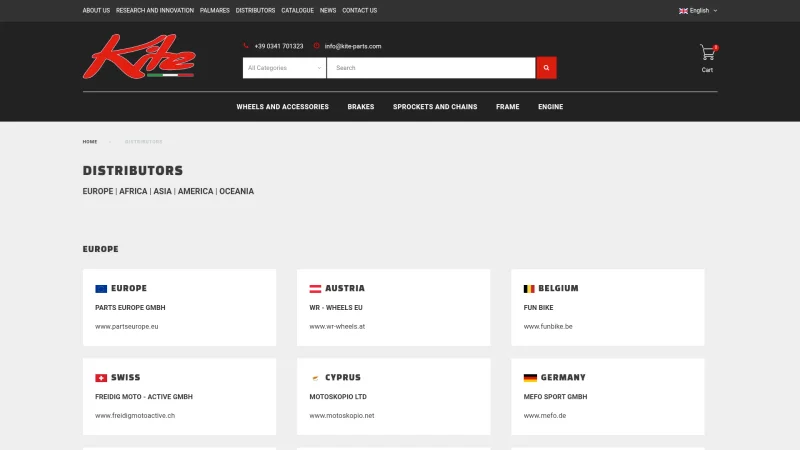Click the Swiss card heading

[x=126, y=378]
